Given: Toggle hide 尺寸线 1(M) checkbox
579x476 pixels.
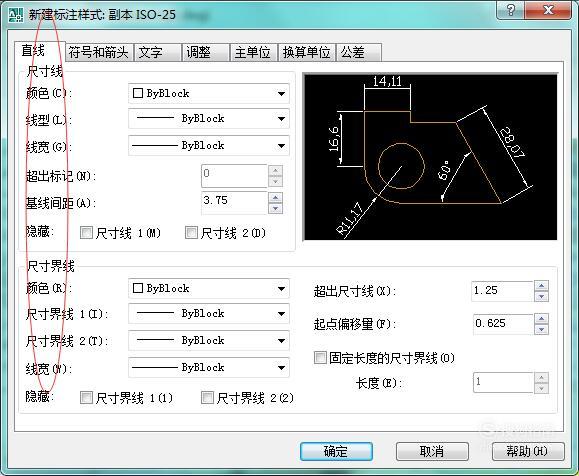Looking at the screenshot, I should [x=86, y=233].
